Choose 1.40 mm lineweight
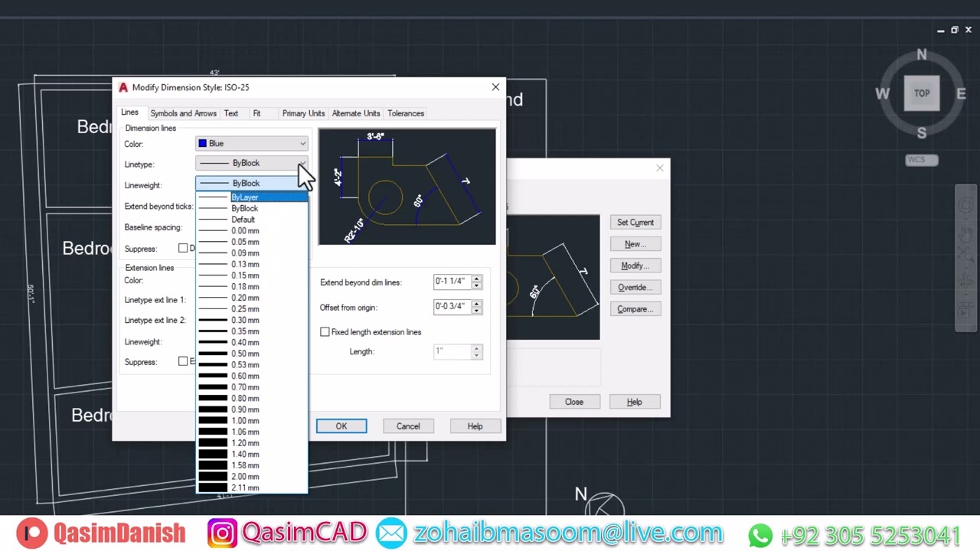The width and height of the screenshot is (980, 551). (x=252, y=454)
